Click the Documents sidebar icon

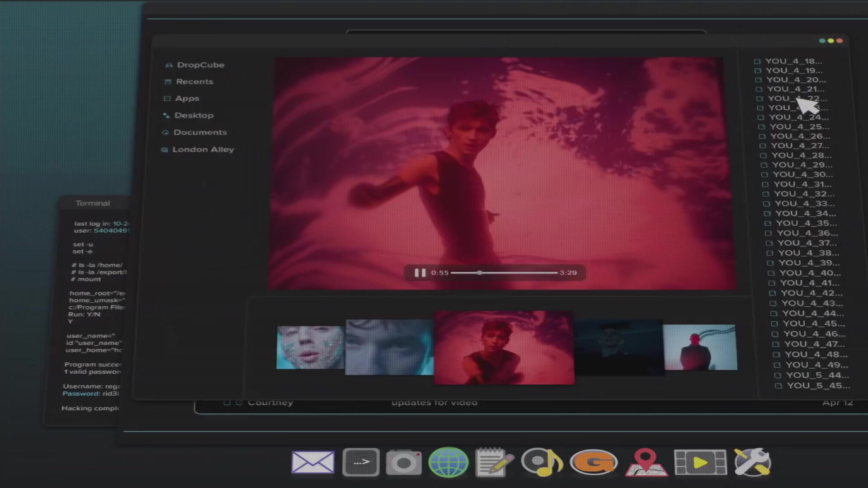click(x=165, y=132)
